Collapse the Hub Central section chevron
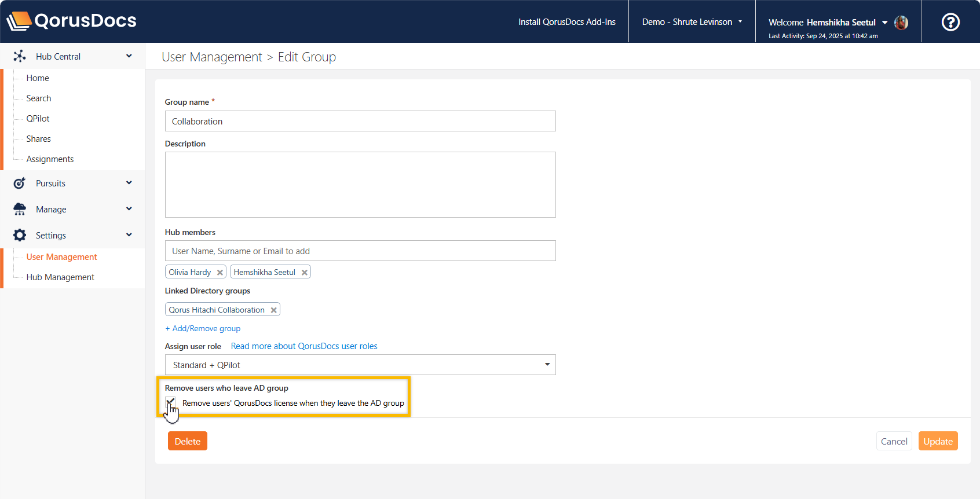 coord(129,56)
